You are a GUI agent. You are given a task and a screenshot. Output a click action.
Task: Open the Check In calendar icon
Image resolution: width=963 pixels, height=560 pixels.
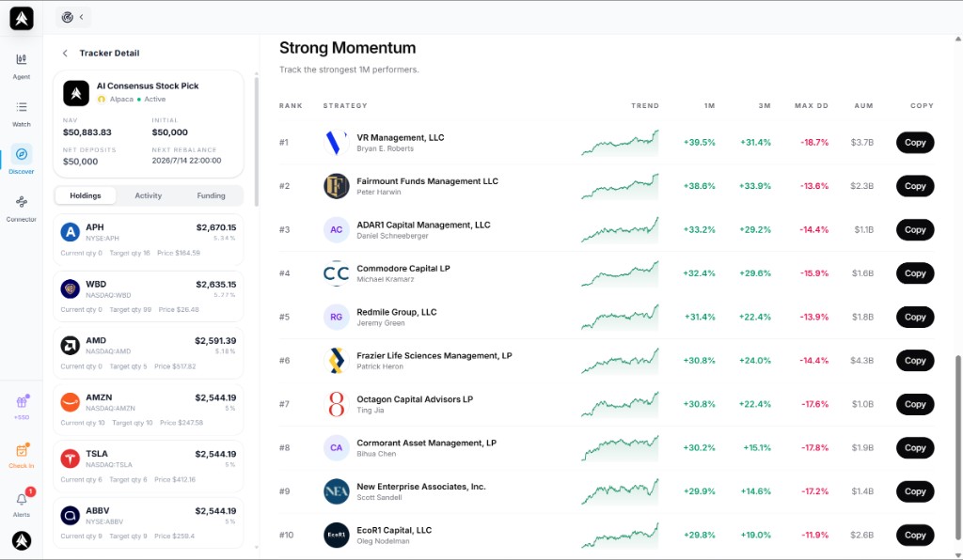(x=22, y=451)
